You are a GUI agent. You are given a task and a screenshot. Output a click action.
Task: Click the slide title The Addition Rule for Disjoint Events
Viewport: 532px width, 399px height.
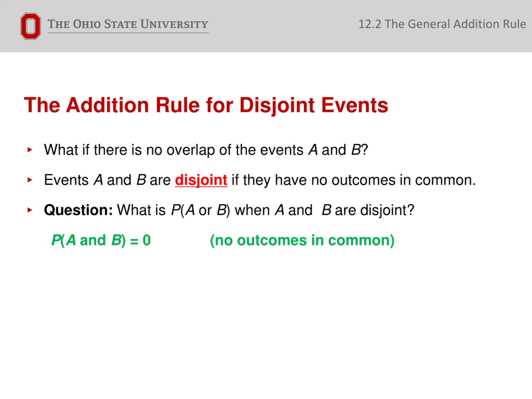click(x=206, y=105)
